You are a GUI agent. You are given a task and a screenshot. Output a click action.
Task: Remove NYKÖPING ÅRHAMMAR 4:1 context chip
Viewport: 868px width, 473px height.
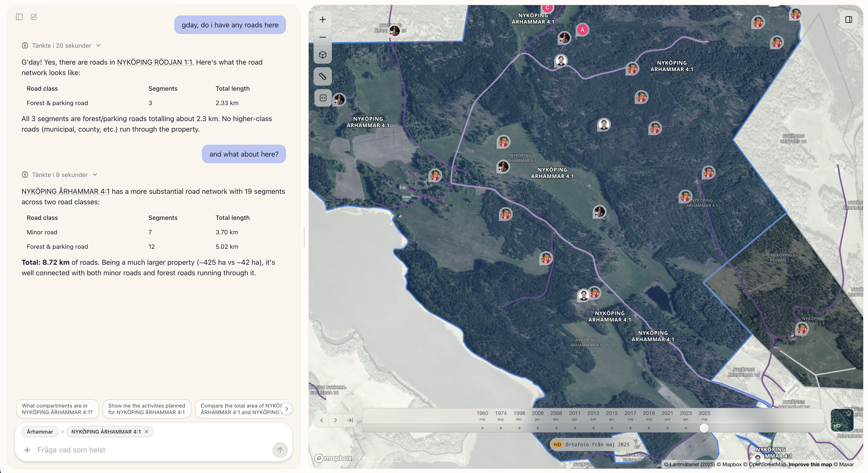147,432
